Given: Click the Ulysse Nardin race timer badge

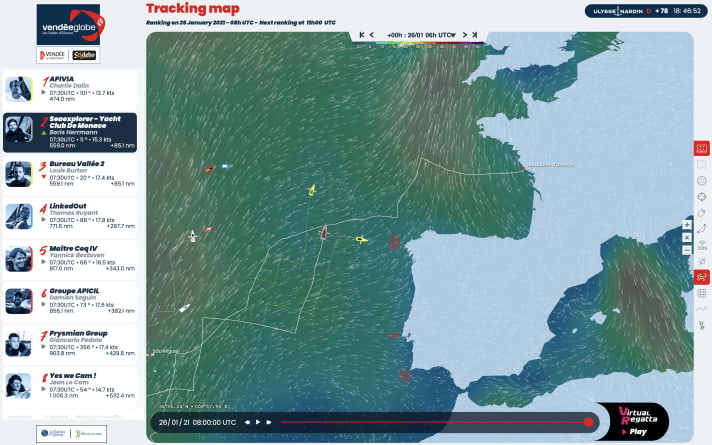Looking at the screenshot, I should pos(646,11).
